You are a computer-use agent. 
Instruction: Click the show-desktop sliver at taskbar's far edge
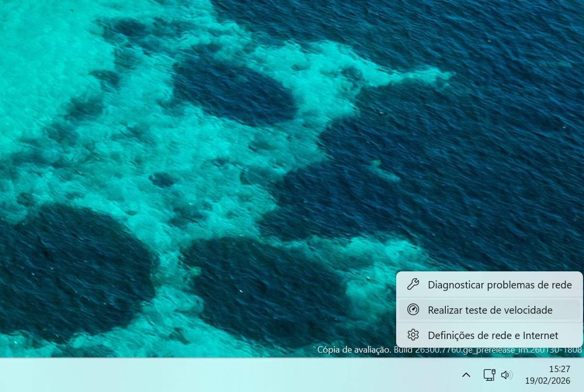tap(582, 374)
